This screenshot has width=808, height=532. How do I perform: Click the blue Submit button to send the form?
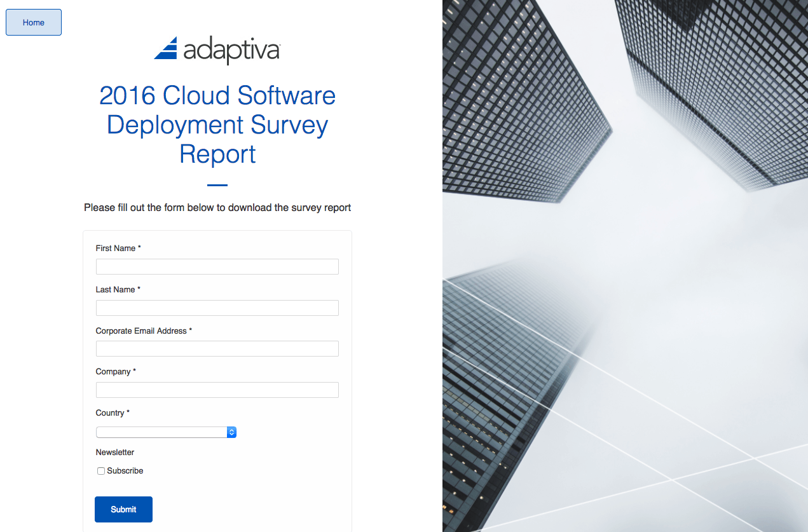click(123, 509)
